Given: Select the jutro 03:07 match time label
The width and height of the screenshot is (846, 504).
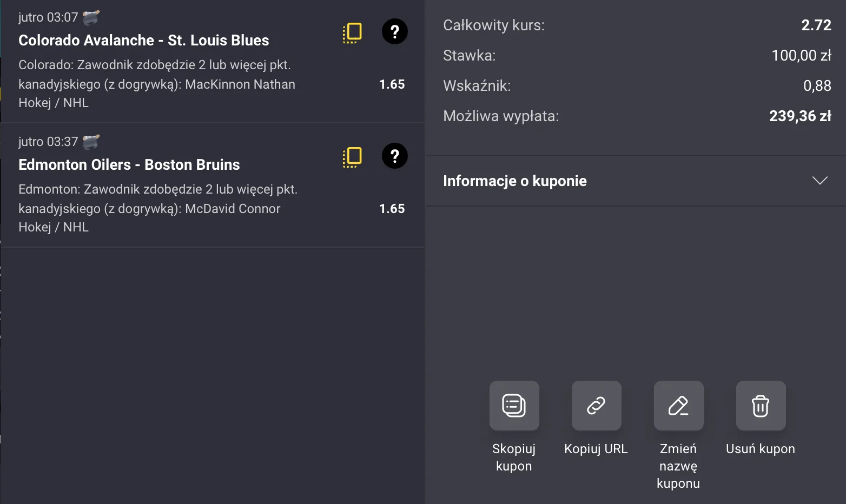Looking at the screenshot, I should [x=50, y=17].
